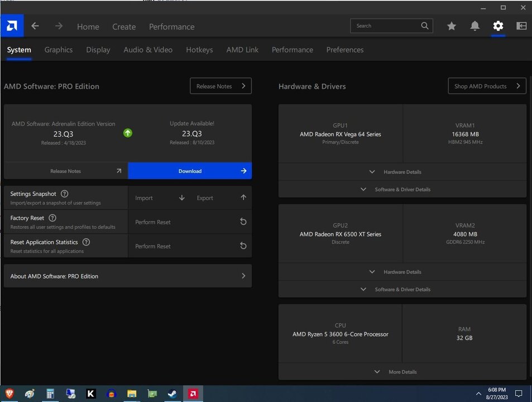Expand More Details under the CPU section

coord(402,372)
